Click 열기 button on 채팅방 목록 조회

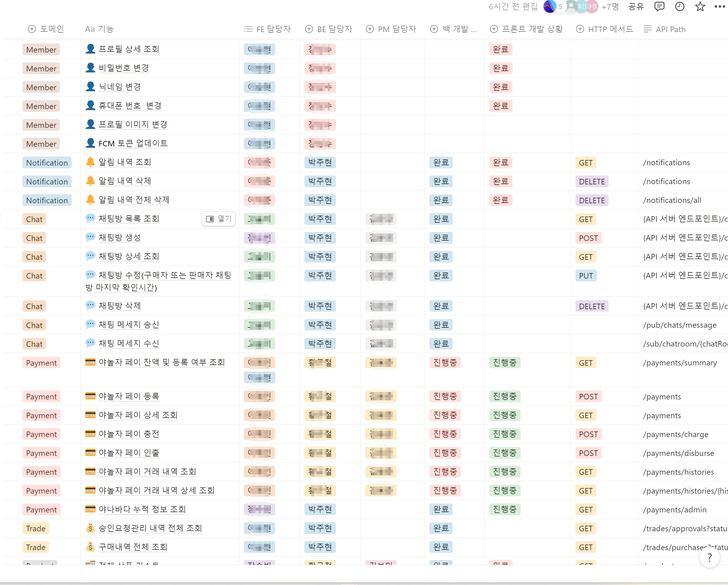point(219,219)
